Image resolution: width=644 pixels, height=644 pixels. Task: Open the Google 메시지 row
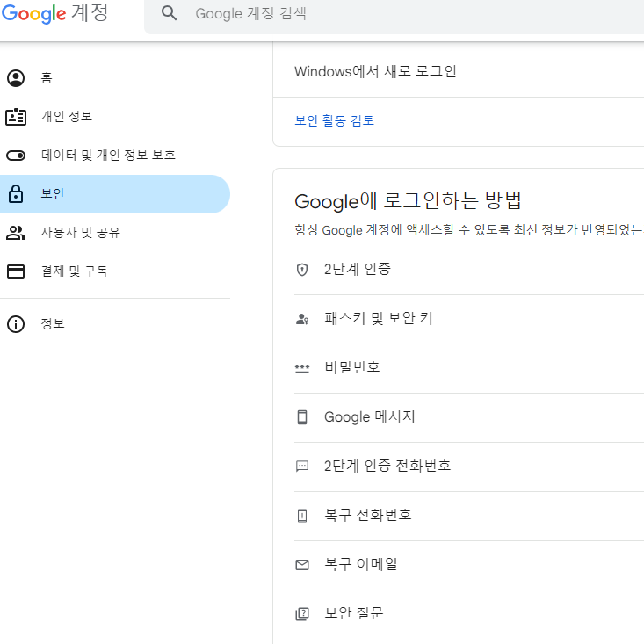coord(469,417)
